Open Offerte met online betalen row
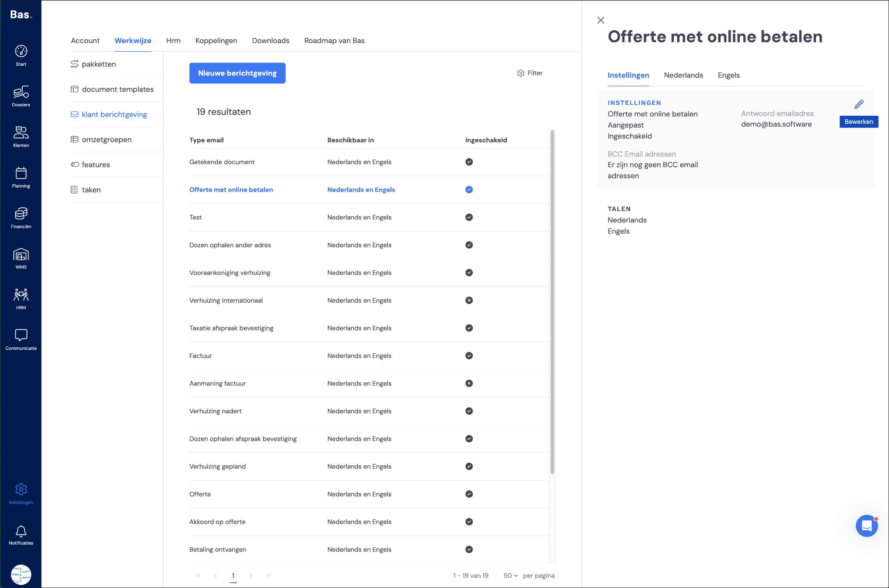 (x=369, y=190)
